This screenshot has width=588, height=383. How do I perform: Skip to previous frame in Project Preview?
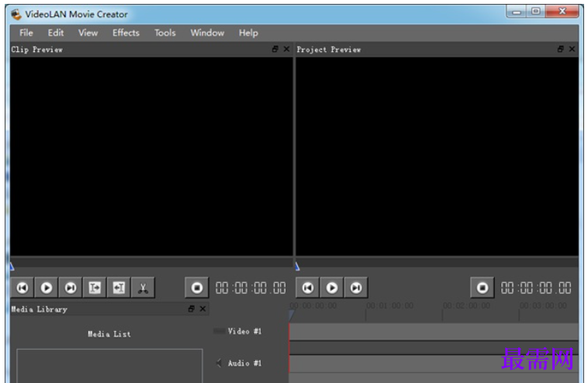[307, 288]
